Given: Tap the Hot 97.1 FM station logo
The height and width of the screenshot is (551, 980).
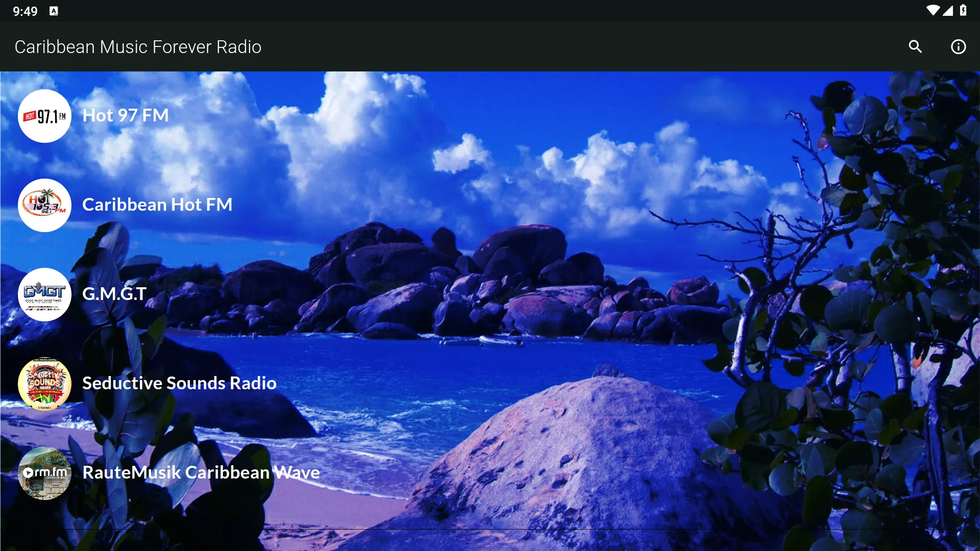Looking at the screenshot, I should tap(44, 116).
